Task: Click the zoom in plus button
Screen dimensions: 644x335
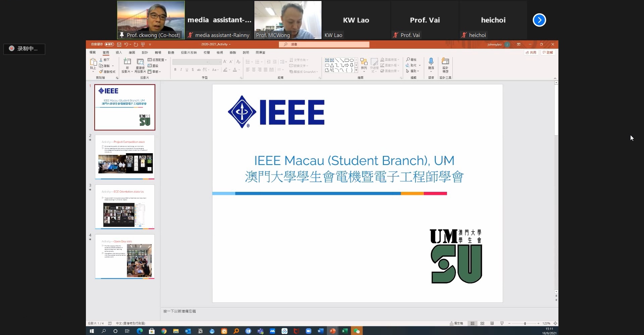Action: click(x=538, y=323)
